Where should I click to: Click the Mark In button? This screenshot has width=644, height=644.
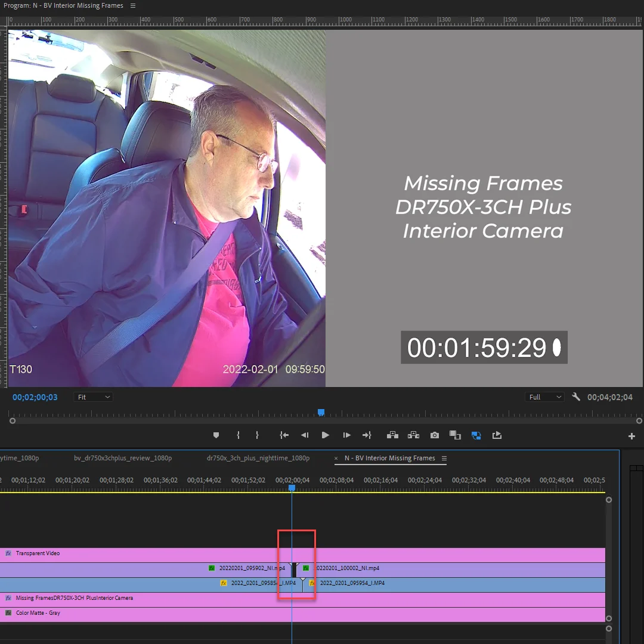(238, 435)
